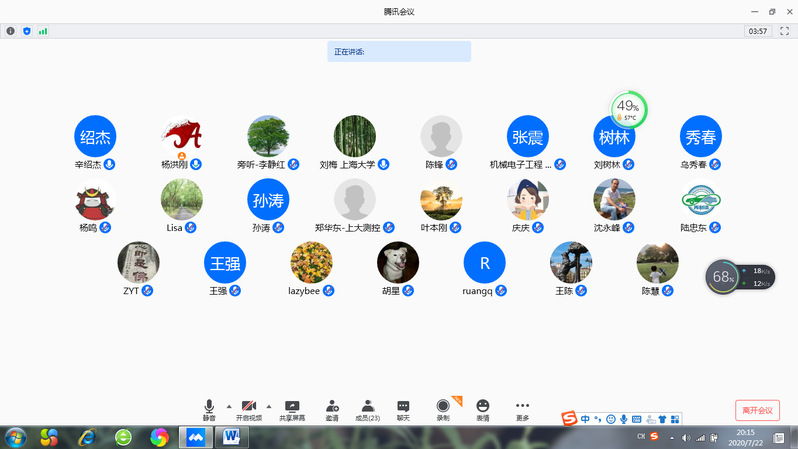Mute microphone with the 静音 button

pos(209,408)
